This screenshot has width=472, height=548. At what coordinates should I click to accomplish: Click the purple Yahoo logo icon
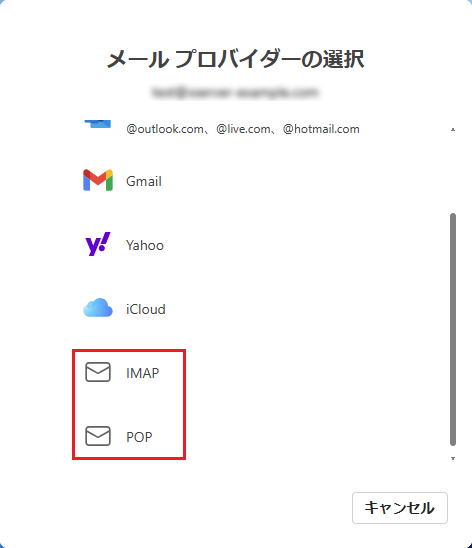point(98,244)
